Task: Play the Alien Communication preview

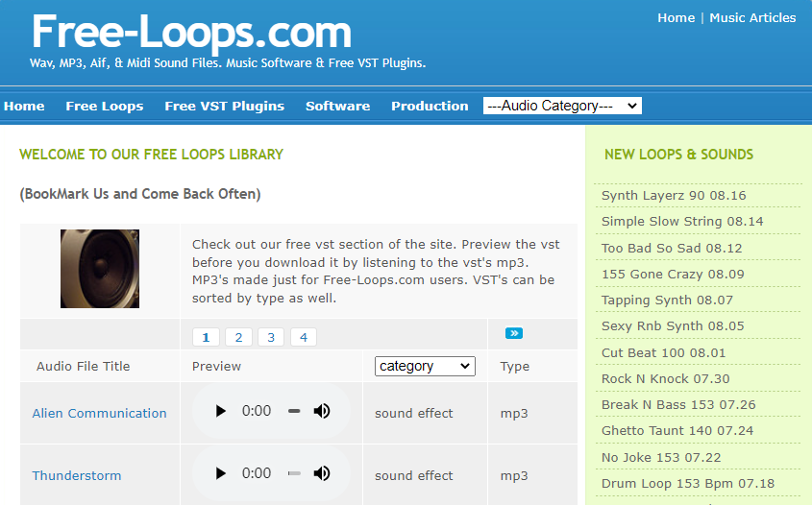Action: pos(221,411)
